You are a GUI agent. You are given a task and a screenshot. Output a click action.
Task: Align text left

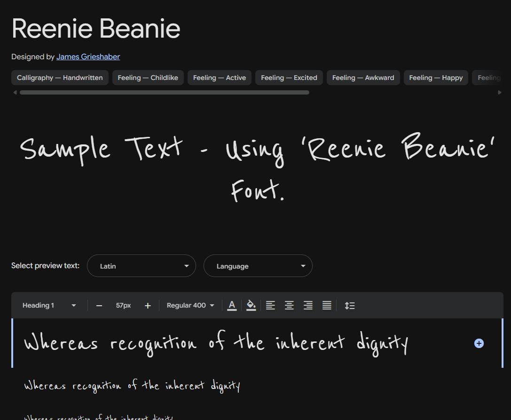[270, 306]
